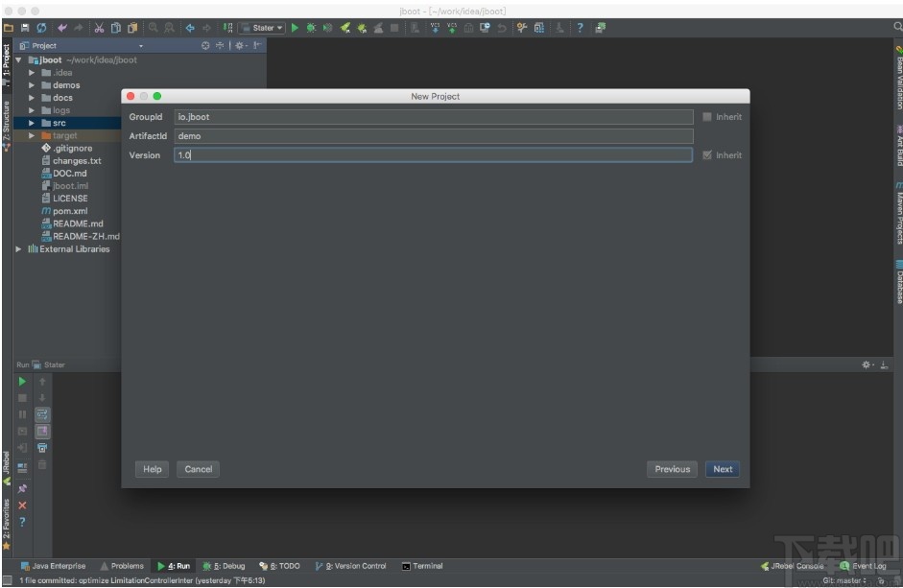
Task: Click into the ArtifactId input field
Action: (x=434, y=136)
